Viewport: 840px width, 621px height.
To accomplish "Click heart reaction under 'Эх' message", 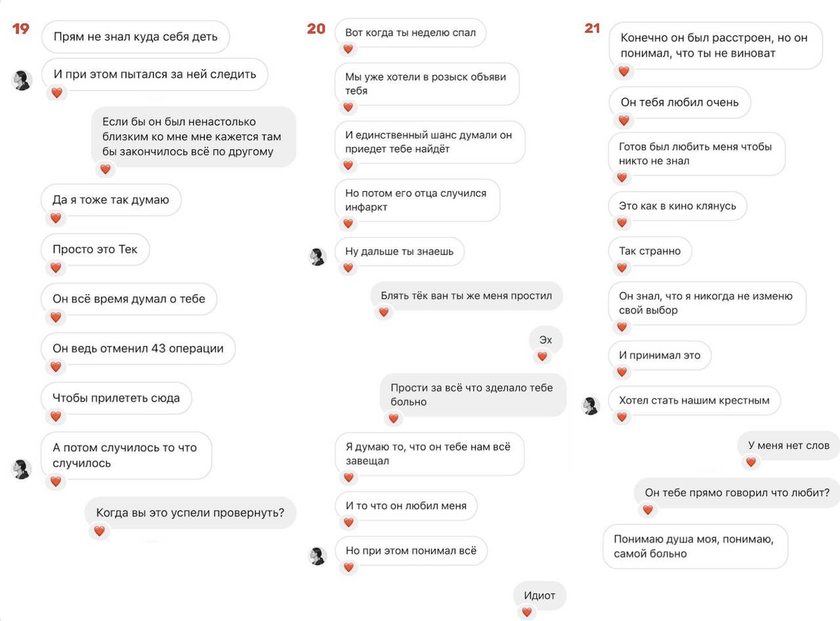I will [x=542, y=356].
